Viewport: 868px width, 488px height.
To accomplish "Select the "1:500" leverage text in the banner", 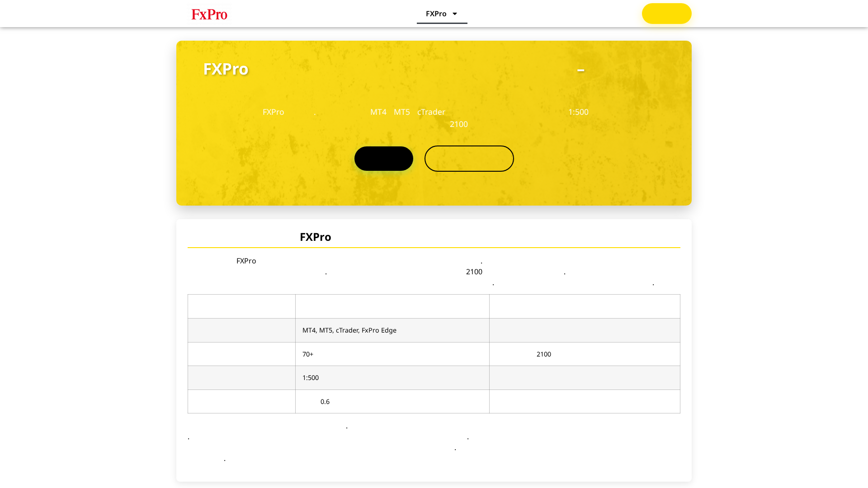I will 579,112.
